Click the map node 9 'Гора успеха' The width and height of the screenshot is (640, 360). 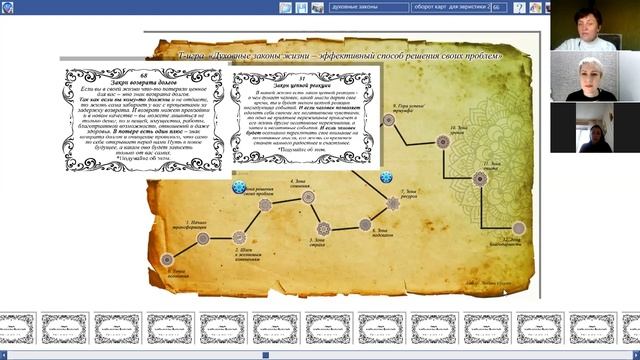[x=389, y=120]
